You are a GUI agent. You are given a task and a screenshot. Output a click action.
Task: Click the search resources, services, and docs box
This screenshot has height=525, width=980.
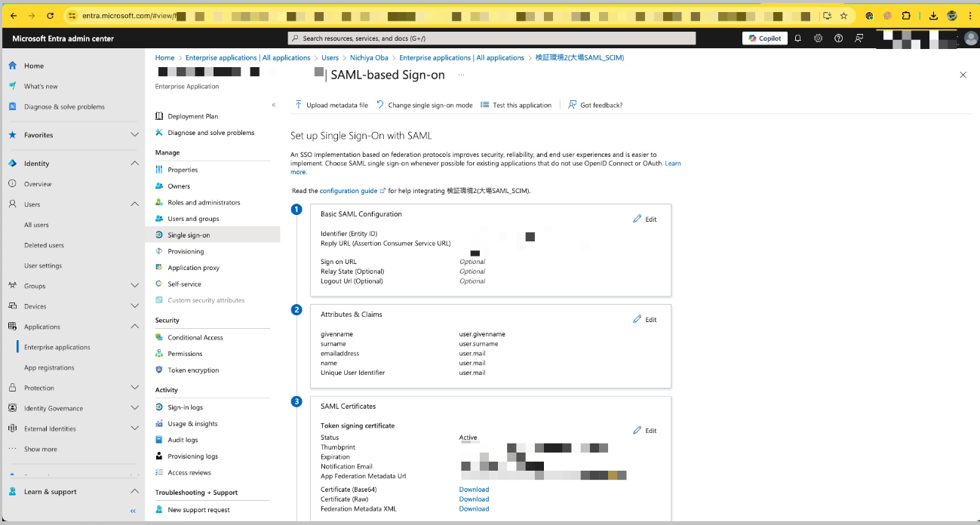(x=492, y=38)
